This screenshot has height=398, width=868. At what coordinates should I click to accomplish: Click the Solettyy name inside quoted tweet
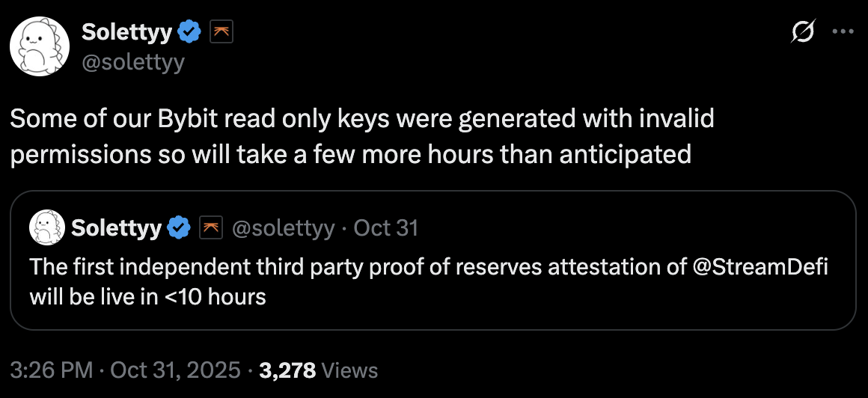[116, 228]
